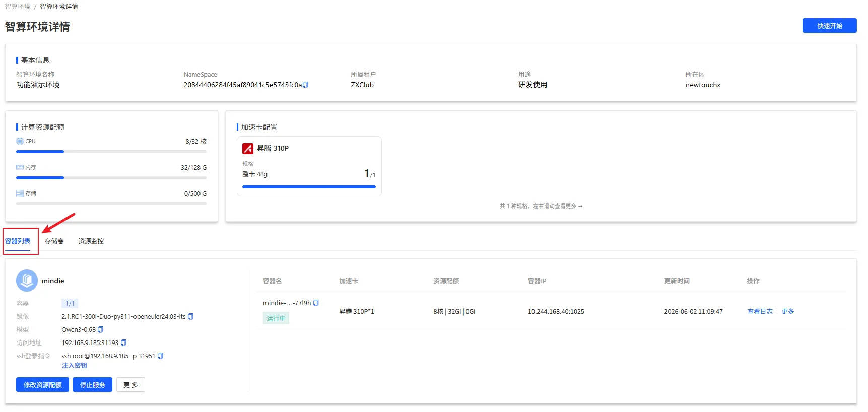Copy the ssh login command
Screen dimensions: 868x412
(160, 356)
